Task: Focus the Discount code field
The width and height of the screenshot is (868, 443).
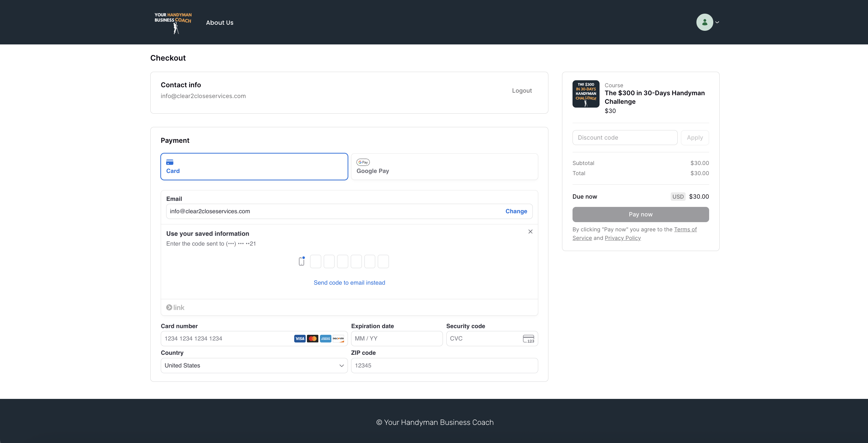Action: (624, 138)
